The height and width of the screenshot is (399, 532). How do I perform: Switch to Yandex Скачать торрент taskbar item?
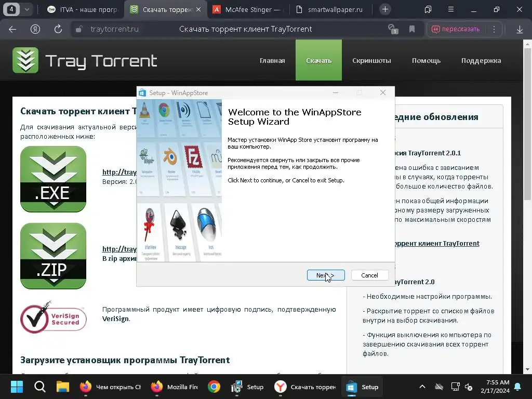(x=305, y=387)
